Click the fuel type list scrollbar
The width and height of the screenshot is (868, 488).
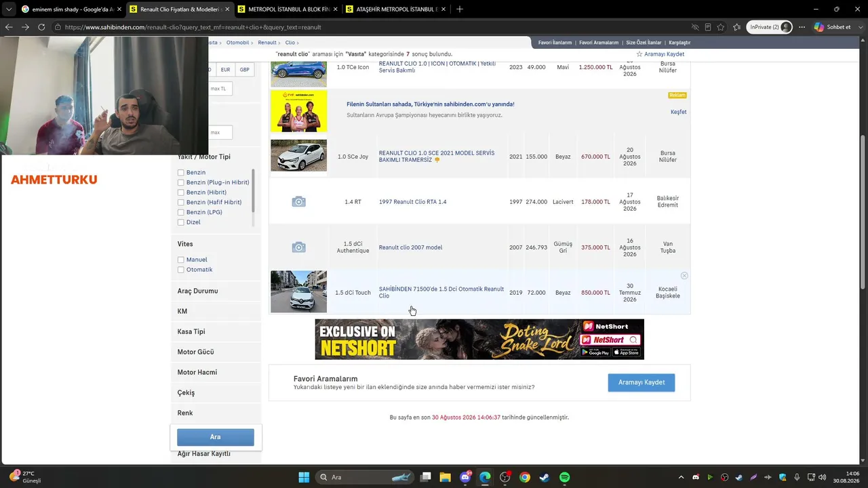coord(254,191)
